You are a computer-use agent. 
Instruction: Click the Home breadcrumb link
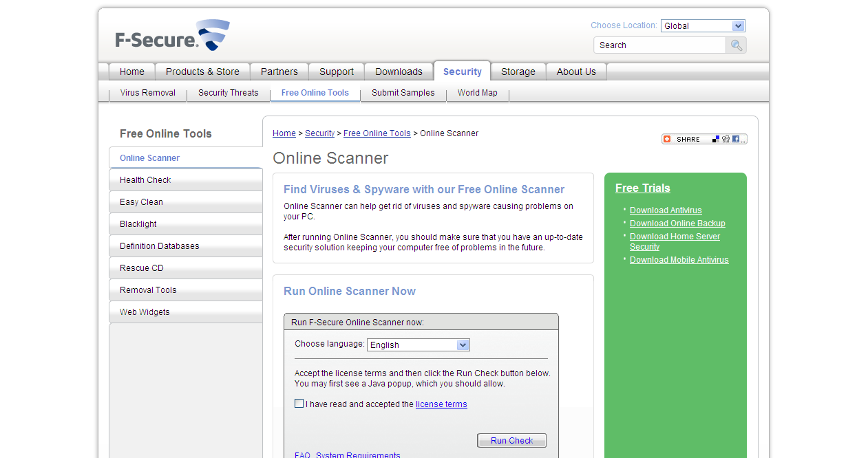click(x=284, y=133)
